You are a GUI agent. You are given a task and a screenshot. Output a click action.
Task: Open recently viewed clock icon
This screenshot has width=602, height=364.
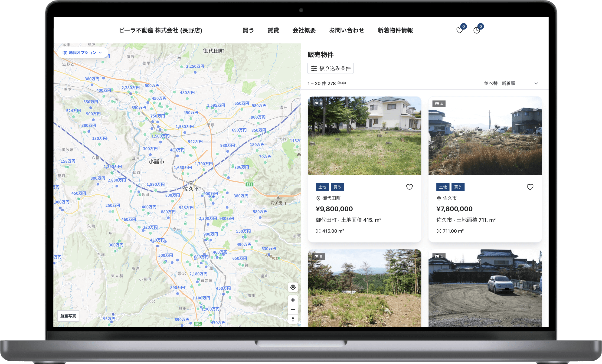tap(477, 30)
